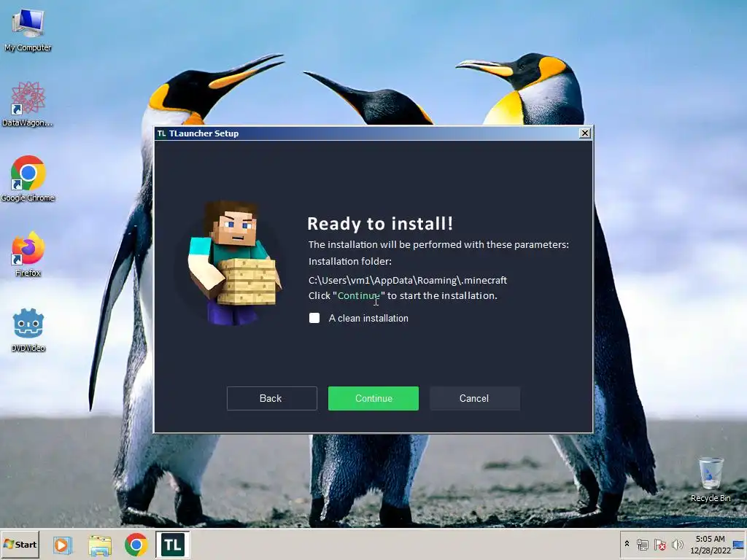Launch Firefox from the desktop
The height and width of the screenshot is (560, 747).
tap(28, 254)
